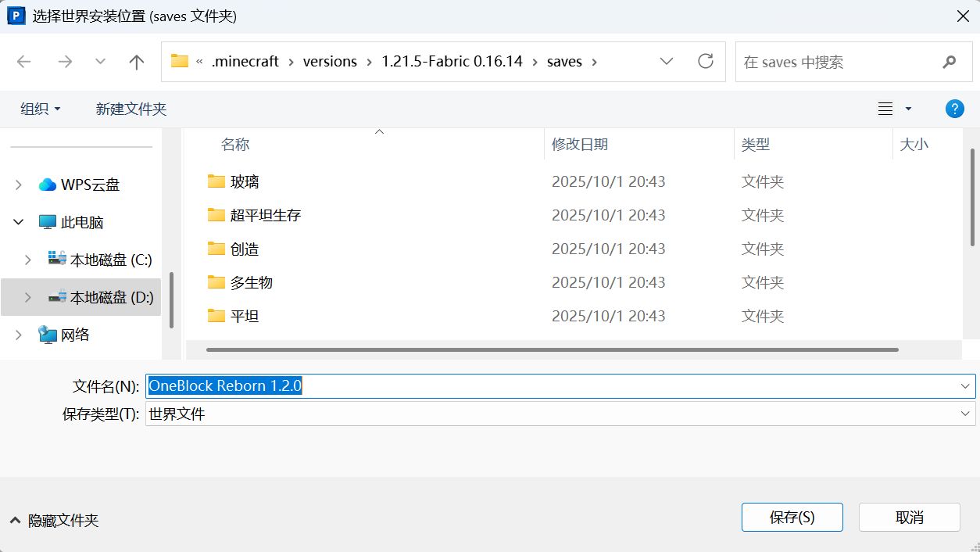
Task: Click the 玻璃 folder name
Action: (245, 181)
